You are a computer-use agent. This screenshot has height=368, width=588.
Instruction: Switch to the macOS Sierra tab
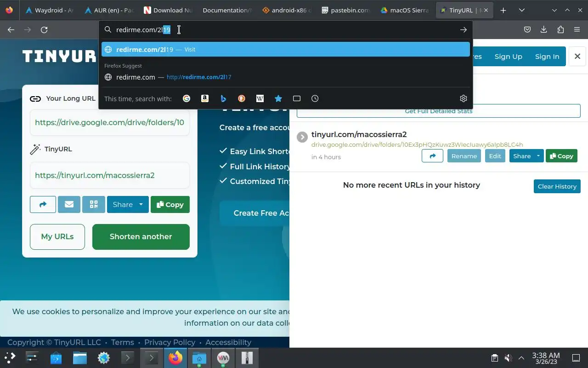tap(404, 10)
